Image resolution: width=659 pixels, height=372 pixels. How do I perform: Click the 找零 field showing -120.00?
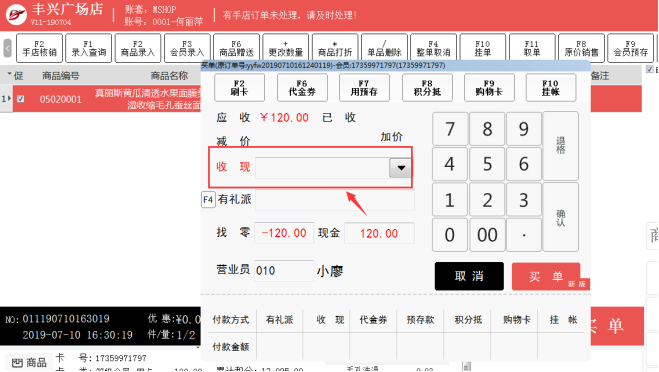coord(284,233)
